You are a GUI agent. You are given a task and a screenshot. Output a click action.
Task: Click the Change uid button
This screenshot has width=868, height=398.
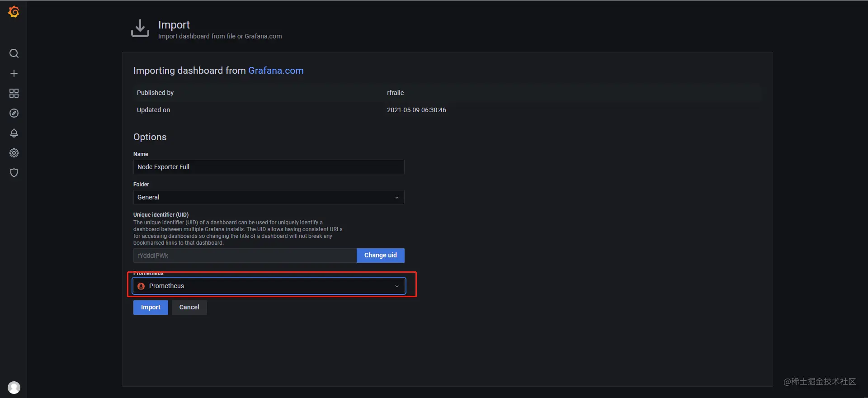tap(381, 256)
